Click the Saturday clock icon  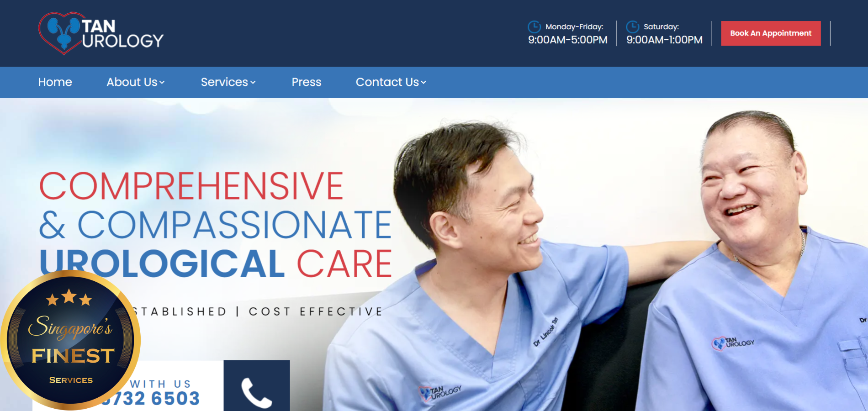coord(632,26)
